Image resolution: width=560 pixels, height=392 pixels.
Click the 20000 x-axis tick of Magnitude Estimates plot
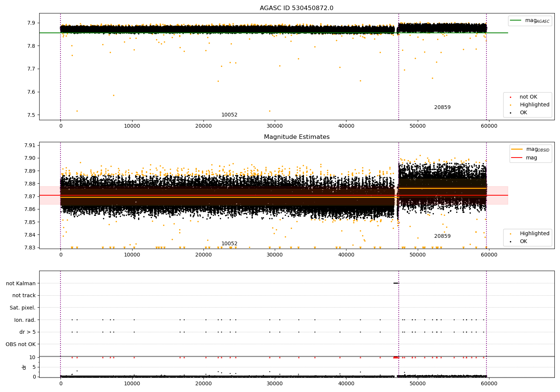pos(203,255)
